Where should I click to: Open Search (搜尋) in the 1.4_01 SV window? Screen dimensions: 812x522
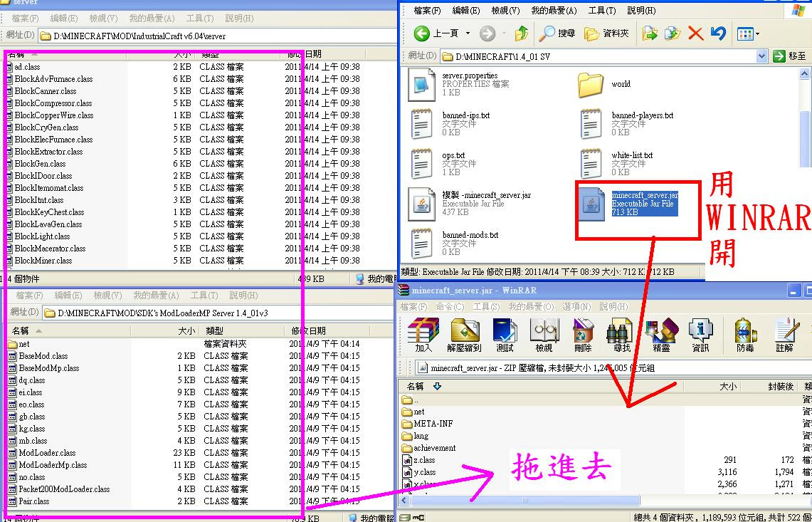pyautogui.click(x=557, y=33)
